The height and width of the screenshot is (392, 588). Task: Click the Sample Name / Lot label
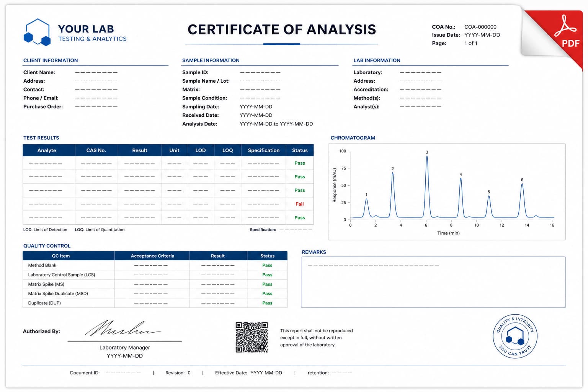(x=206, y=81)
